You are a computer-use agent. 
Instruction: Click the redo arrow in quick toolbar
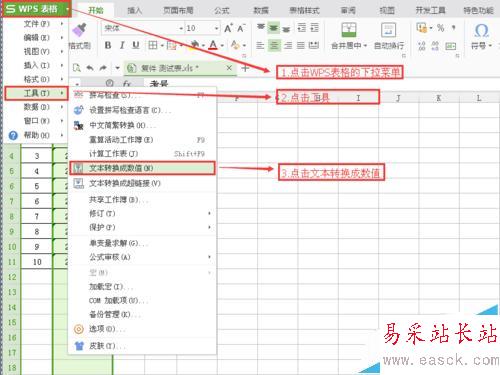(x=103, y=68)
